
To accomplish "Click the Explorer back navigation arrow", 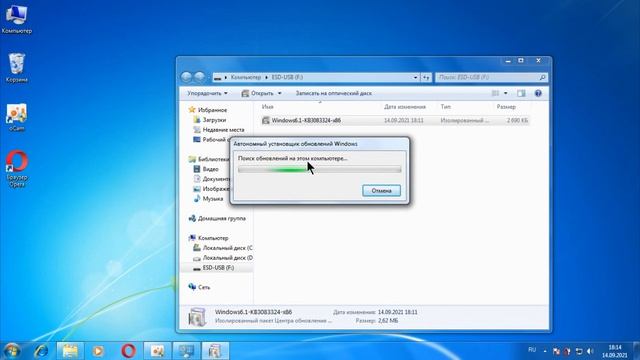I will pos(186,77).
